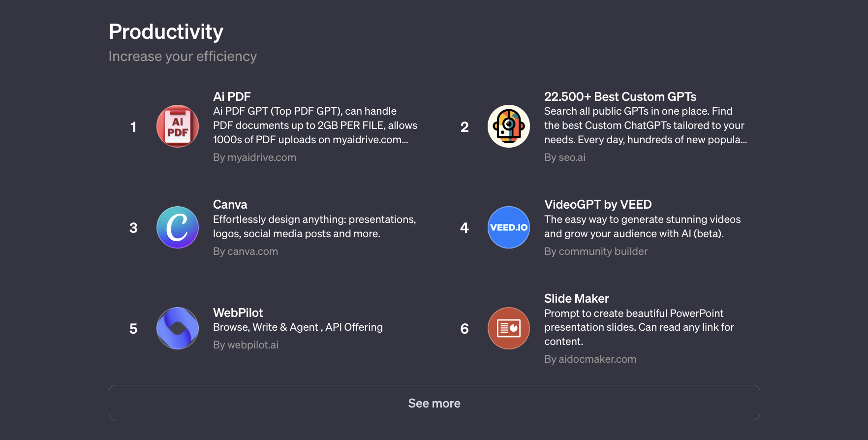Viewport: 868px width, 440px height.
Task: Click the WebPilot blue swirl icon
Action: (178, 328)
